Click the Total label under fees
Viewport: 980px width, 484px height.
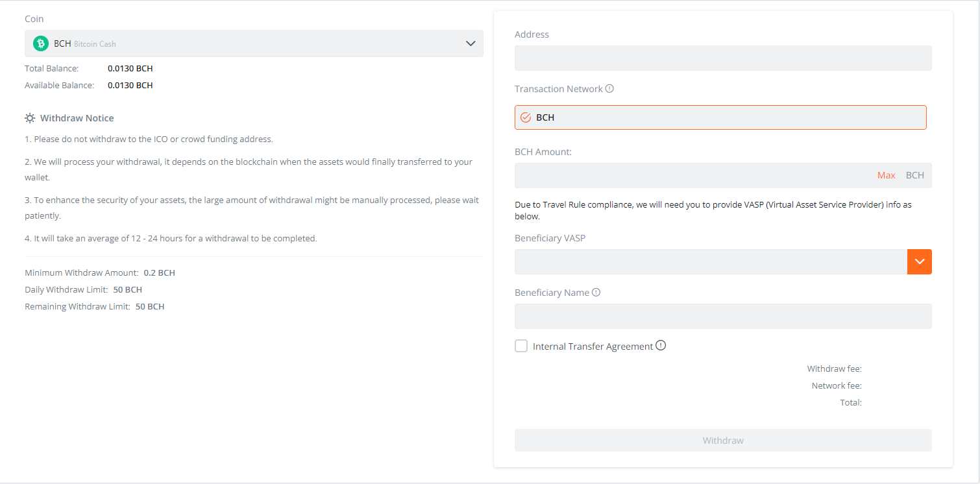coord(851,402)
